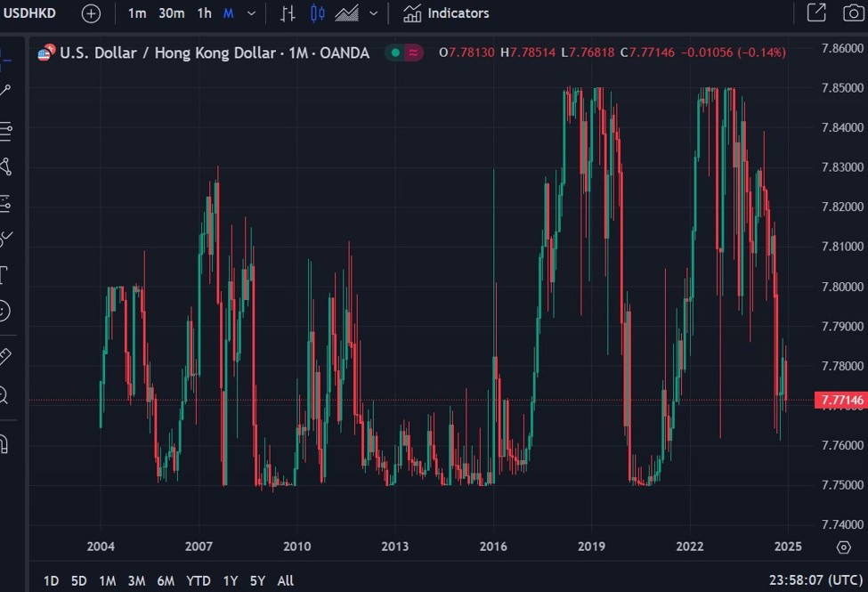Switch chart style to candlesticks
The width and height of the screenshot is (868, 592).
(x=318, y=13)
